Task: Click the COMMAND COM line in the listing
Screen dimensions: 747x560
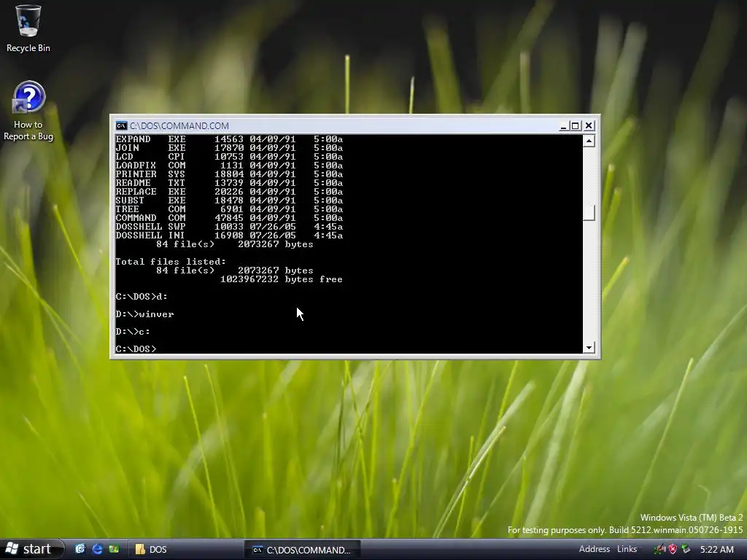Action: pos(229,217)
